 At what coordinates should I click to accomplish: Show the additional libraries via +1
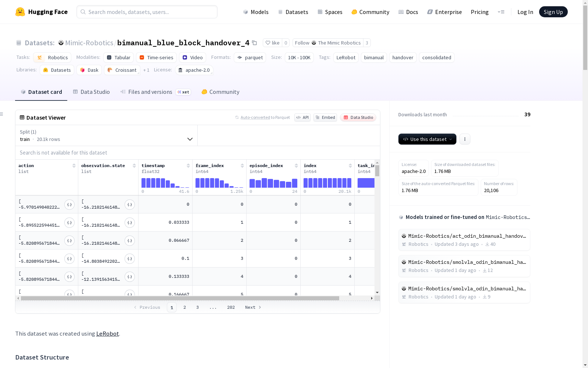click(146, 70)
